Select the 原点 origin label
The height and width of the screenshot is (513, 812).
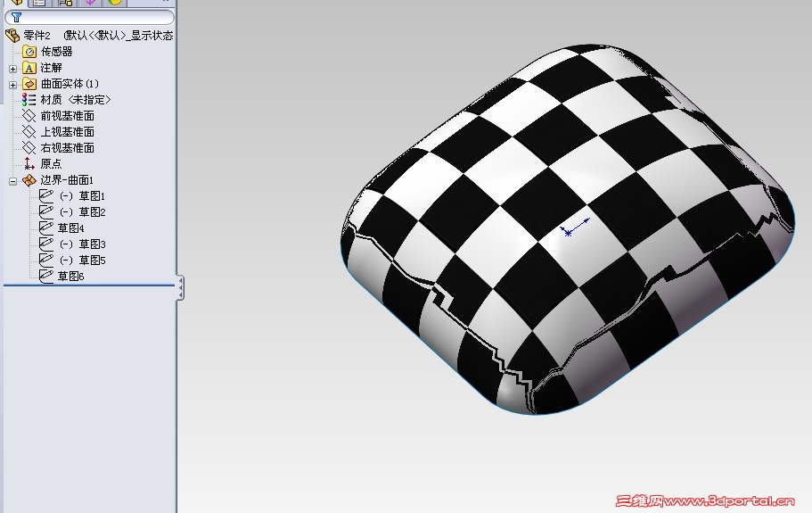[52, 164]
